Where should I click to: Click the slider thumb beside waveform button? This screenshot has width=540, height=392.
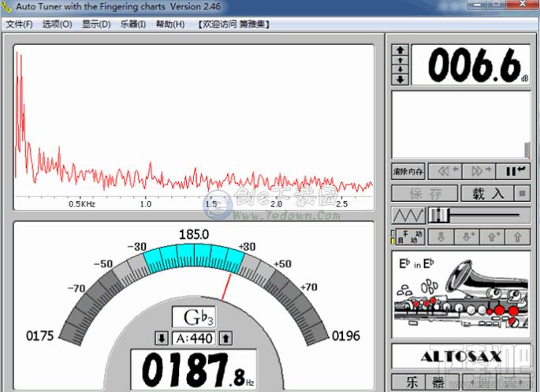[x=439, y=215]
